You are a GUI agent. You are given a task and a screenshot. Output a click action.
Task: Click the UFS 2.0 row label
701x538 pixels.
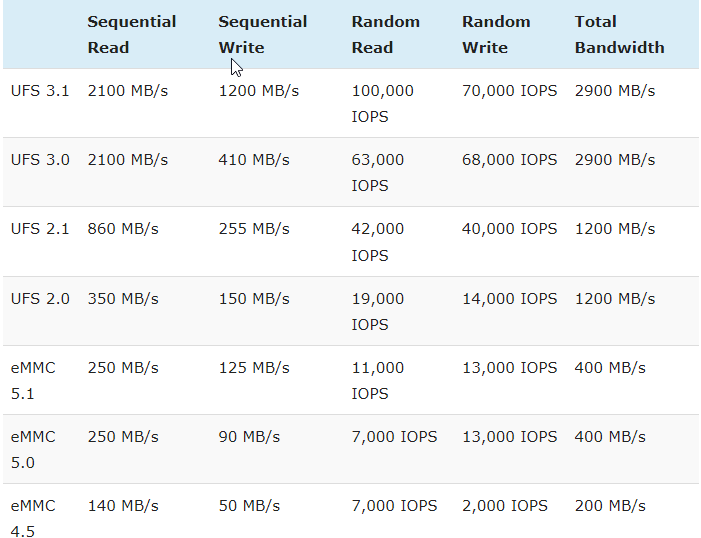point(40,299)
